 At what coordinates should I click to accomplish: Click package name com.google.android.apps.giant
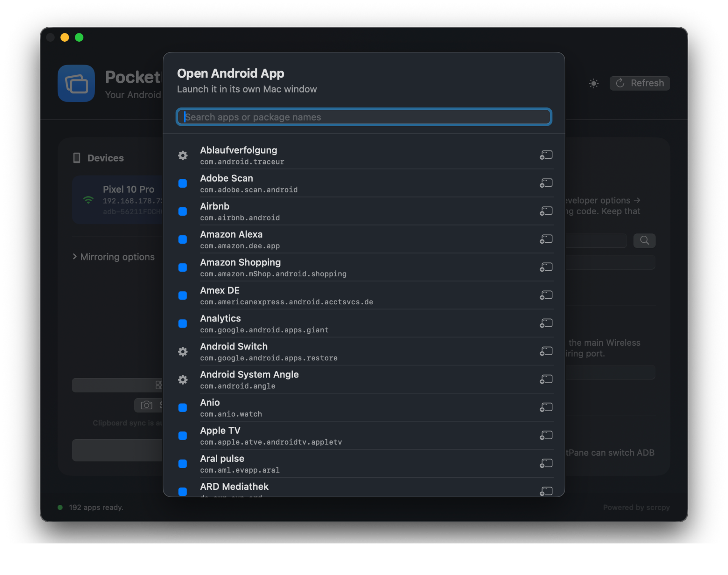click(264, 330)
